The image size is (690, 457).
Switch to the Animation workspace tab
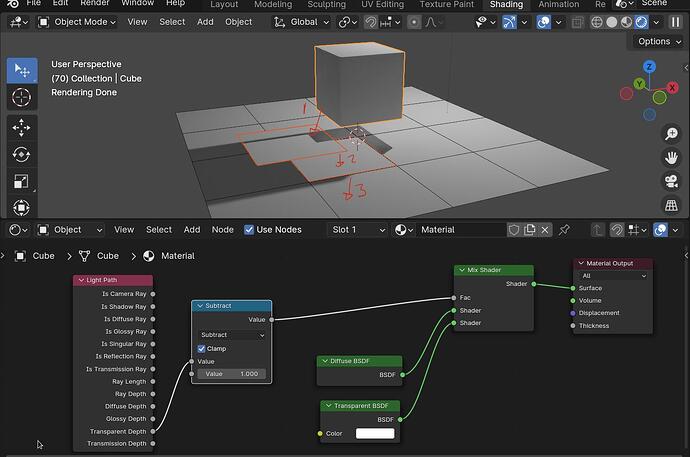(x=558, y=4)
